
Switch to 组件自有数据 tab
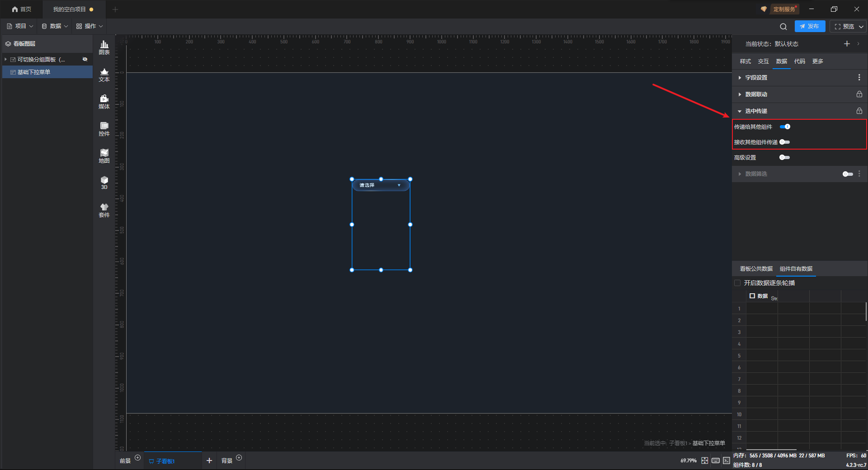[x=796, y=269]
